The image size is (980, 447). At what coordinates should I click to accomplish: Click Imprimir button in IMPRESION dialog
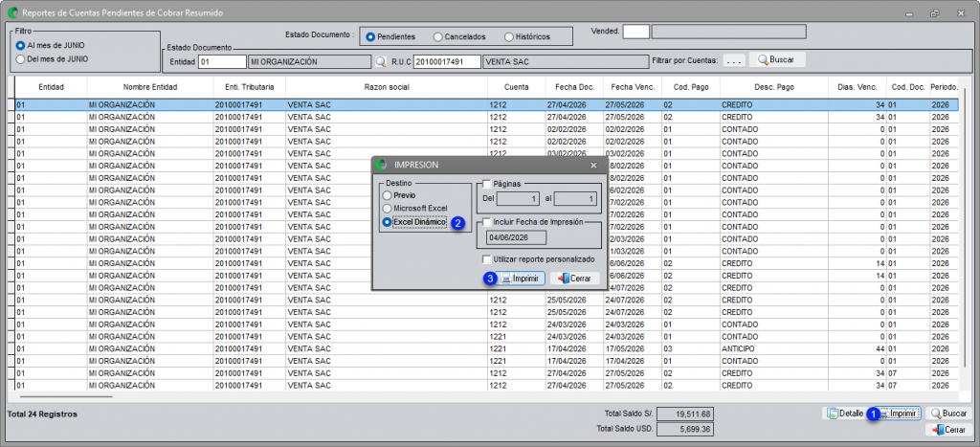pyautogui.click(x=522, y=279)
